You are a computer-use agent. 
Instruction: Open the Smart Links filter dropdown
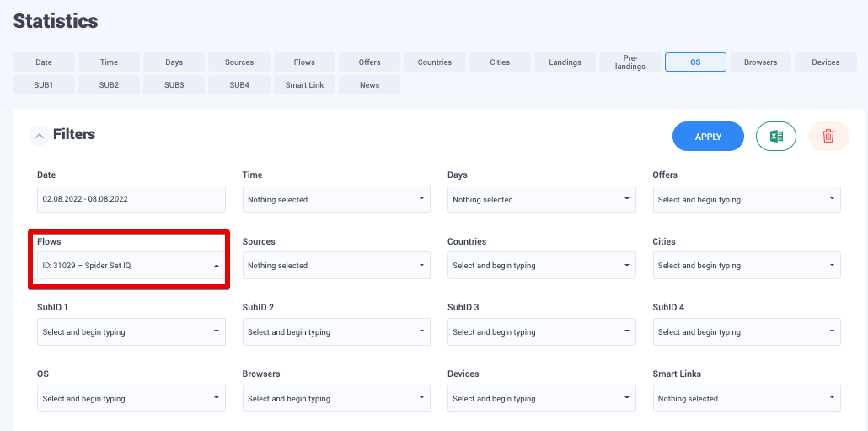[746, 399]
